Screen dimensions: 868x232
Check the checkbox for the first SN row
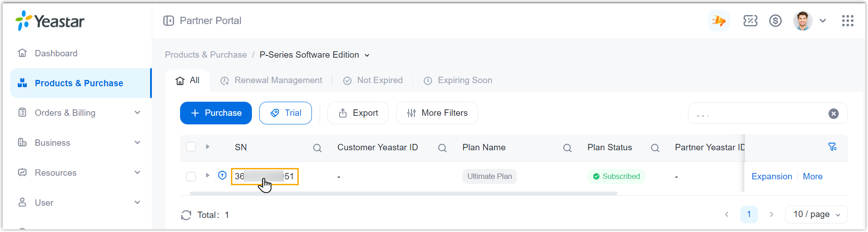coord(191,177)
